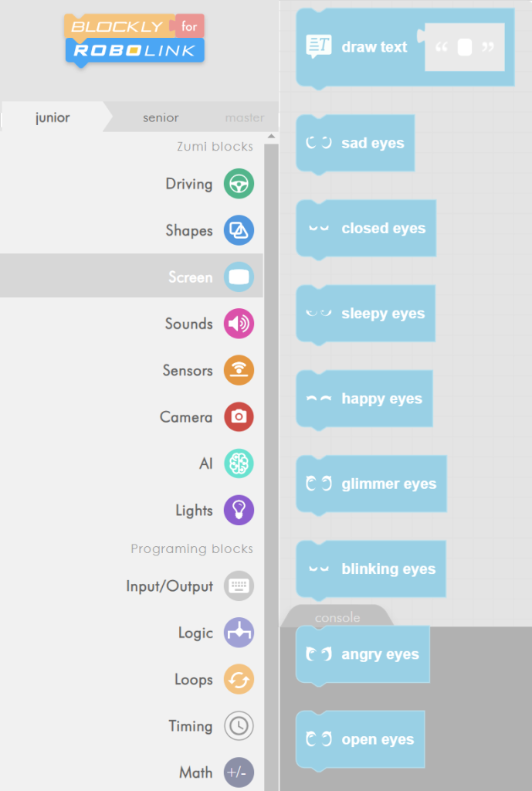Click the draw text input field
532x791 pixels.
[465, 47]
